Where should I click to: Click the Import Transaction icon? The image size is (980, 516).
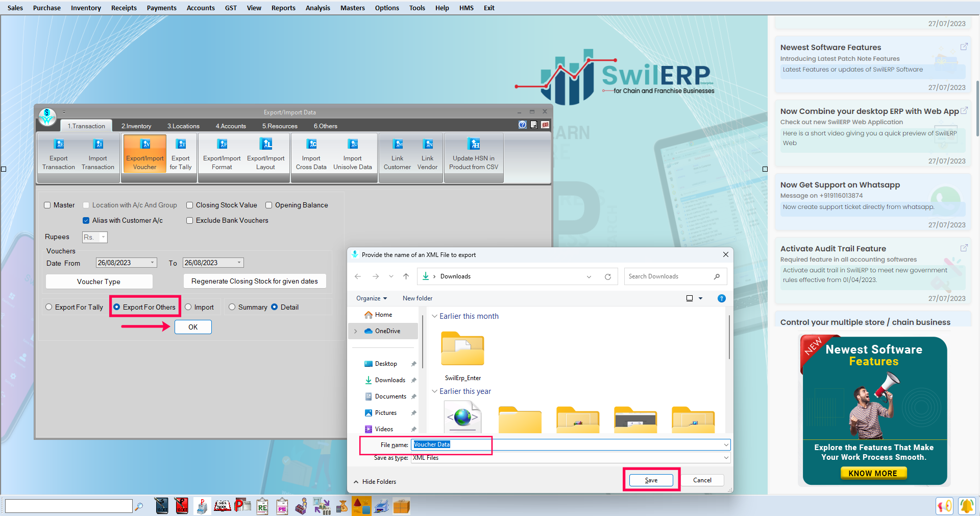[98, 153]
